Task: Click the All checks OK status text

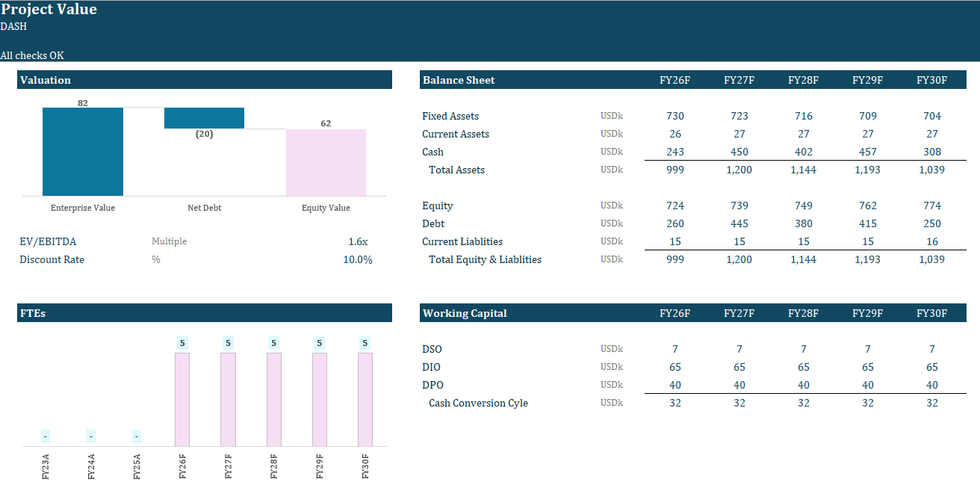Action: click(32, 55)
